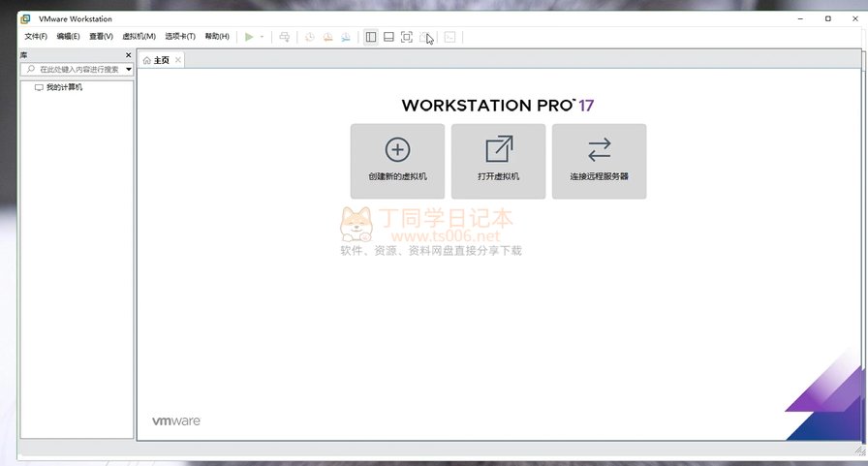Open the 查看(V) menu
Screen dimensions: 868x466
[x=101, y=36]
